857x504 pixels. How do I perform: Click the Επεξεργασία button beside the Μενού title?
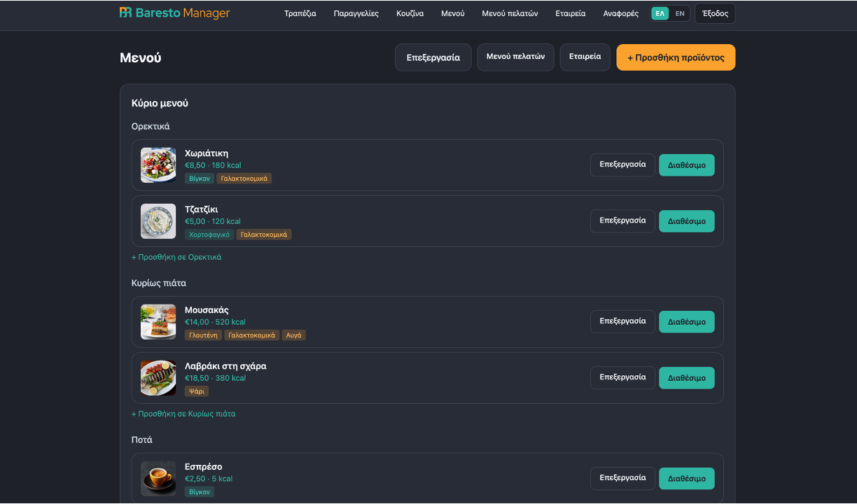(x=433, y=57)
